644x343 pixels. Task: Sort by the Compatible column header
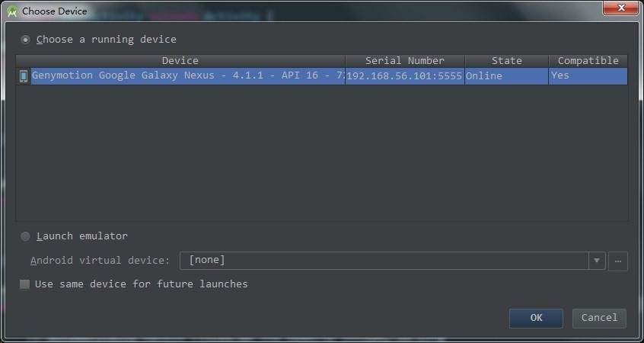[x=588, y=61]
